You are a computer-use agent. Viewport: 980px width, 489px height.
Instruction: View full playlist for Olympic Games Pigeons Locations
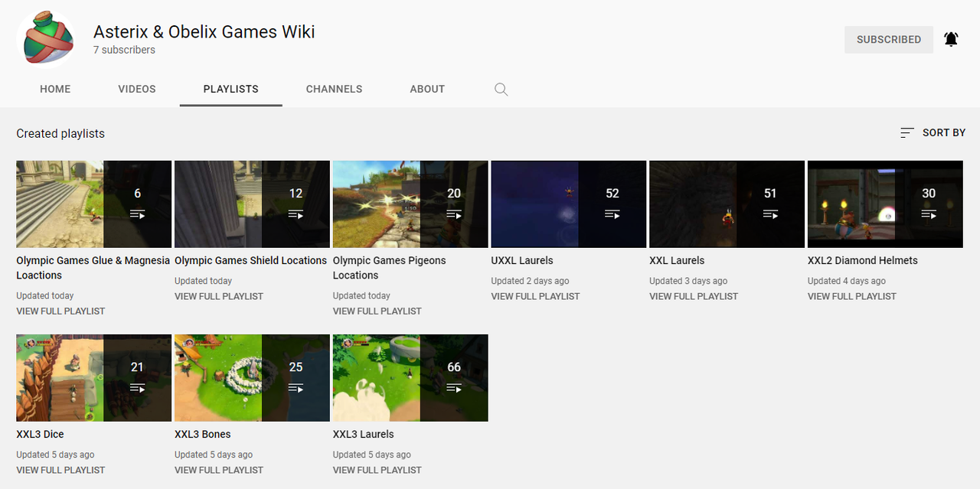[x=377, y=311]
